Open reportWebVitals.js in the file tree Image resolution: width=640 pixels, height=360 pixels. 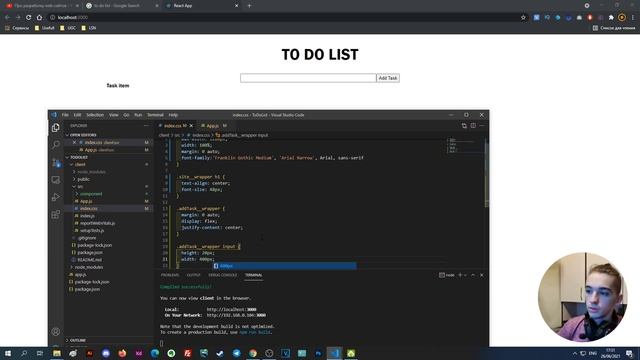[x=97, y=223]
